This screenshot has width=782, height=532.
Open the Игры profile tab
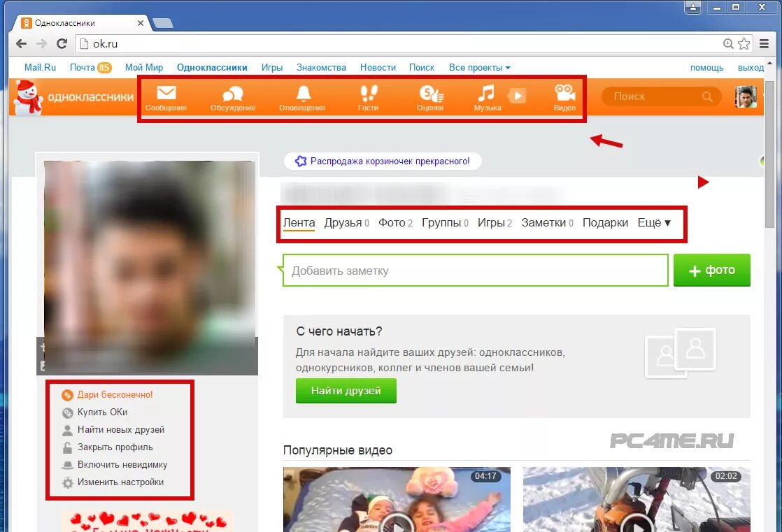495,222
